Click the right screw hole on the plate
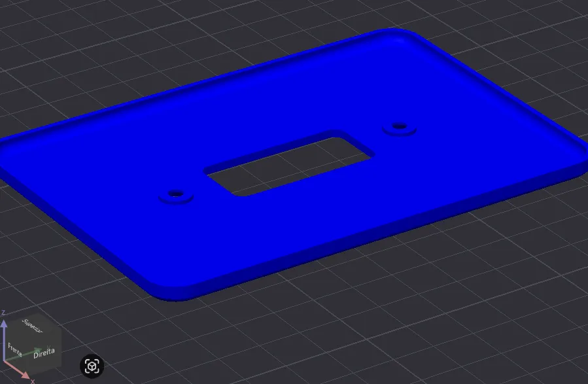 (400, 126)
